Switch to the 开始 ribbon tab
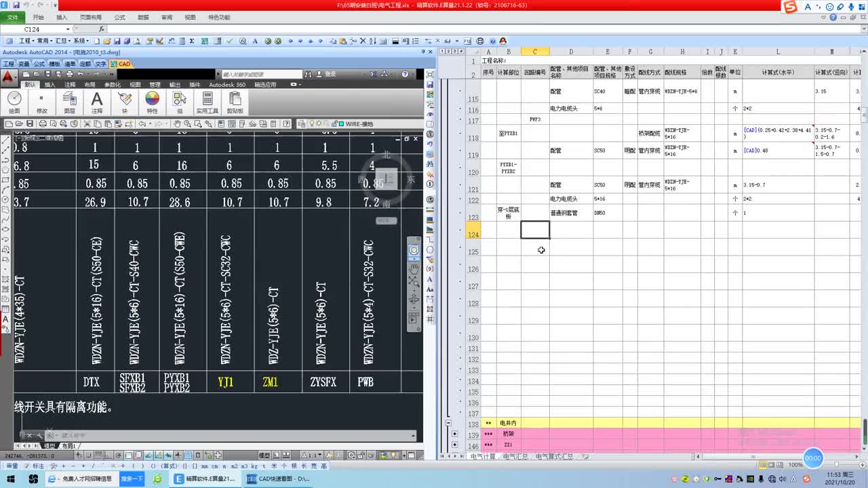 (x=39, y=18)
